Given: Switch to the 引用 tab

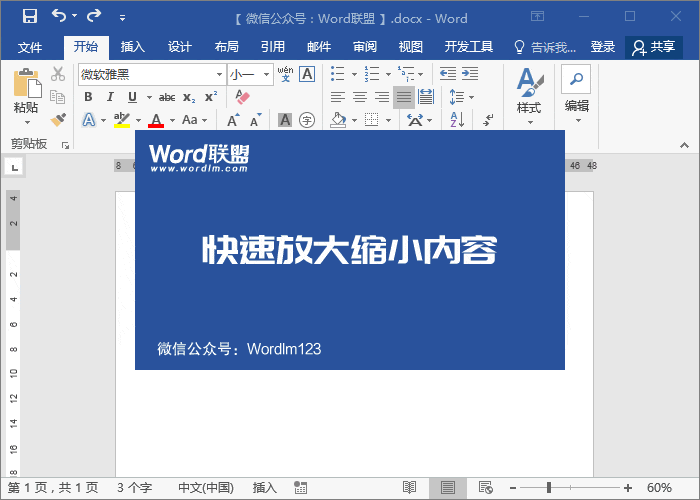Looking at the screenshot, I should click(x=272, y=47).
